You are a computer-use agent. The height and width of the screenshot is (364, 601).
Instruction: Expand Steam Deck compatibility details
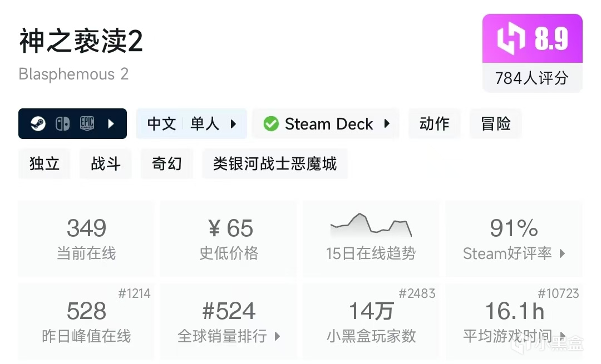coord(387,123)
